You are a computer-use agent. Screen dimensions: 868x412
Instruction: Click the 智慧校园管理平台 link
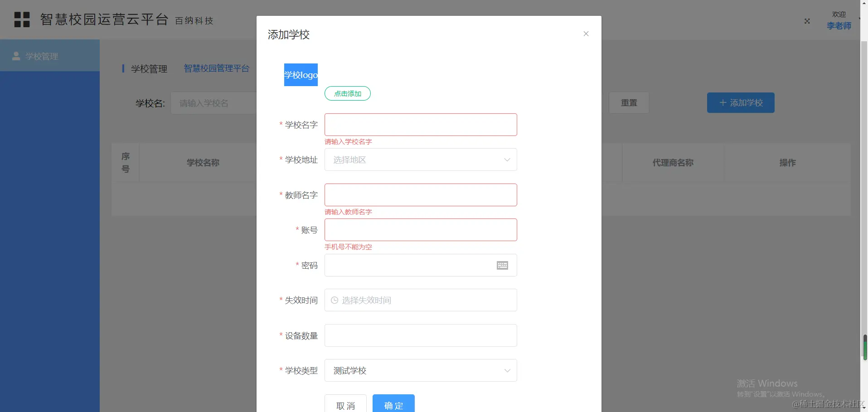216,68
